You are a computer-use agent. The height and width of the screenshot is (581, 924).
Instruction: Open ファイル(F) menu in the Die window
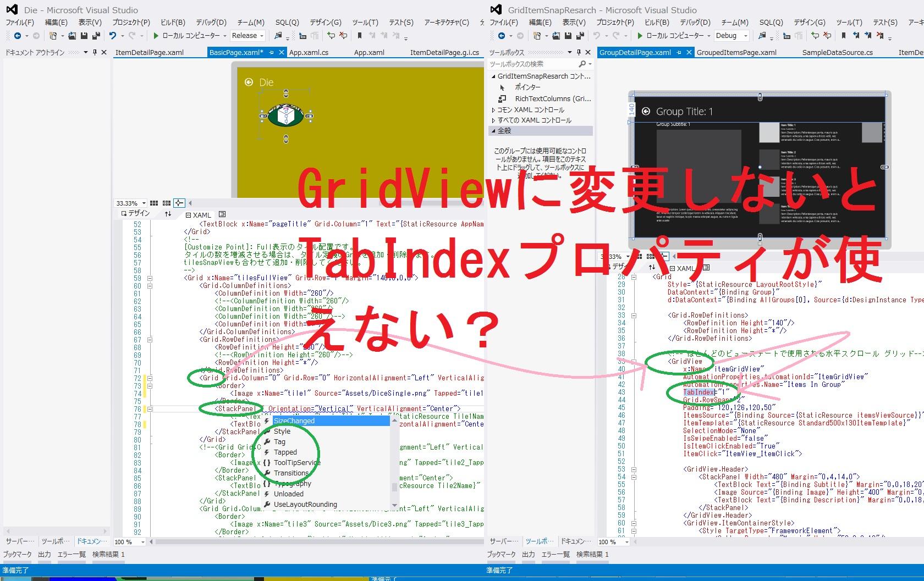pyautogui.click(x=20, y=23)
